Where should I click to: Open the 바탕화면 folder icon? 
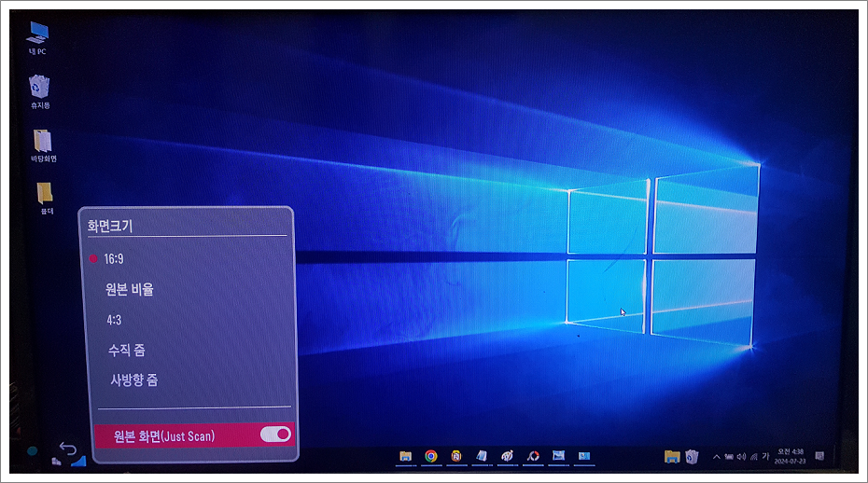point(43,145)
